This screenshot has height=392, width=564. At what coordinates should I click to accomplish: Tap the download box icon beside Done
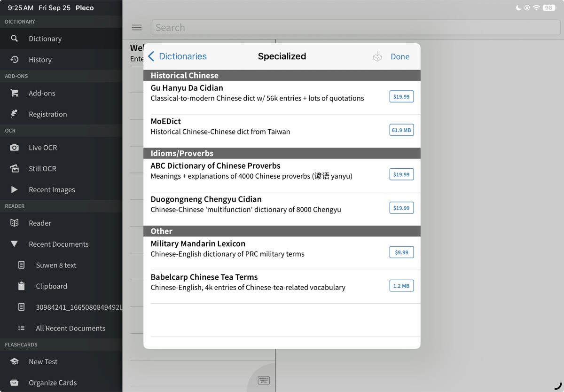tap(377, 56)
